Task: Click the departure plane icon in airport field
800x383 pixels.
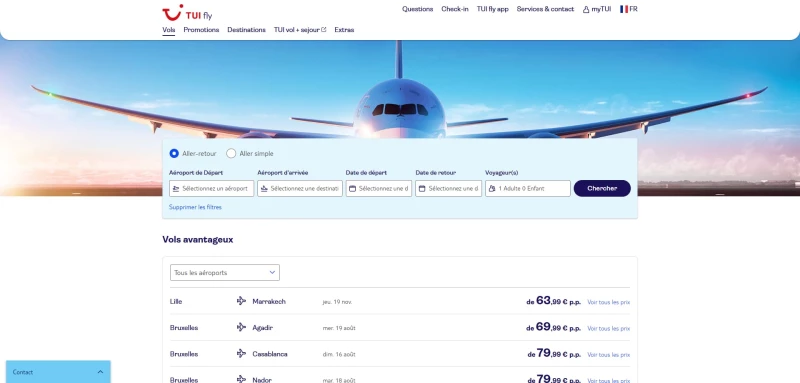Action: tap(177, 189)
